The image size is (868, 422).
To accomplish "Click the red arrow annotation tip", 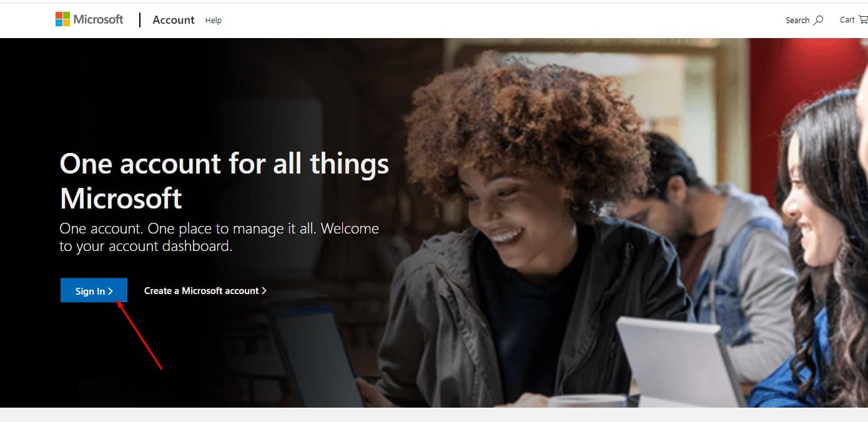I will click(x=118, y=303).
